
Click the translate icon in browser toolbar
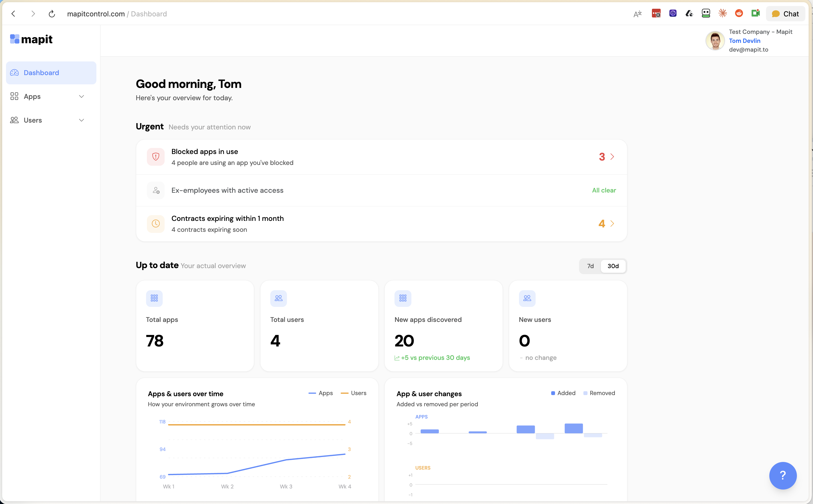(x=637, y=14)
